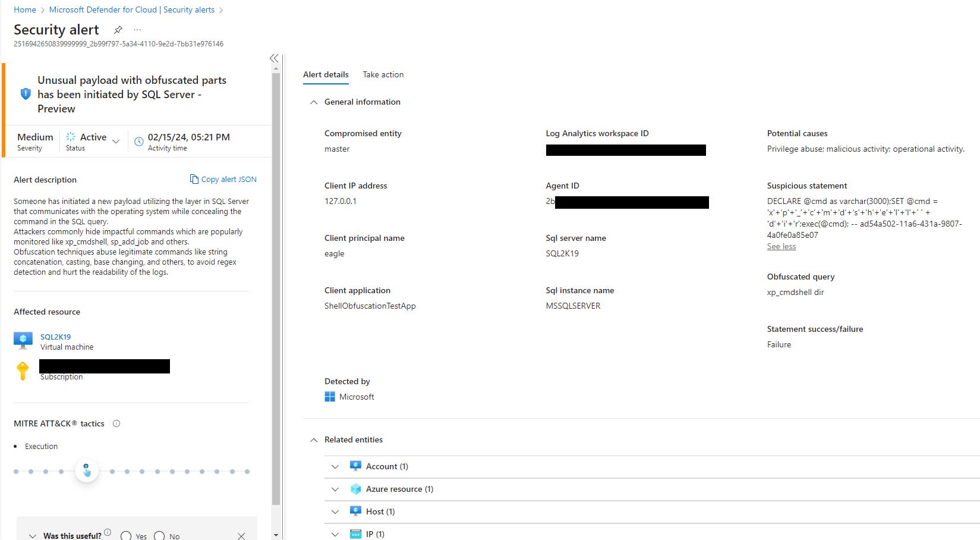Click the copy icon beside Copy alert JSON
Viewport: 980px width, 540px height.
pyautogui.click(x=194, y=179)
